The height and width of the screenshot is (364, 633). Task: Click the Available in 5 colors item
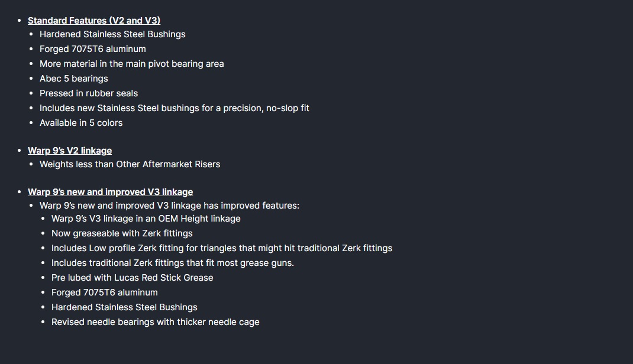[81, 123]
